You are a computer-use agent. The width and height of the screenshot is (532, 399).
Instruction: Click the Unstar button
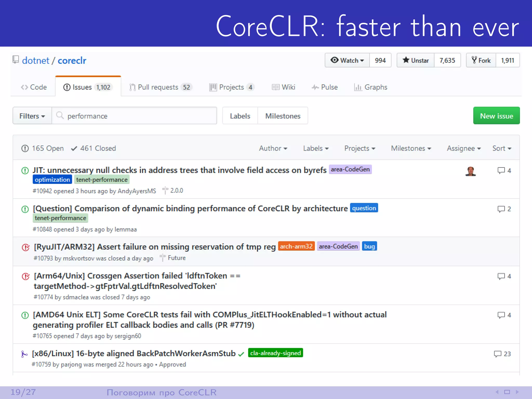[x=416, y=60]
